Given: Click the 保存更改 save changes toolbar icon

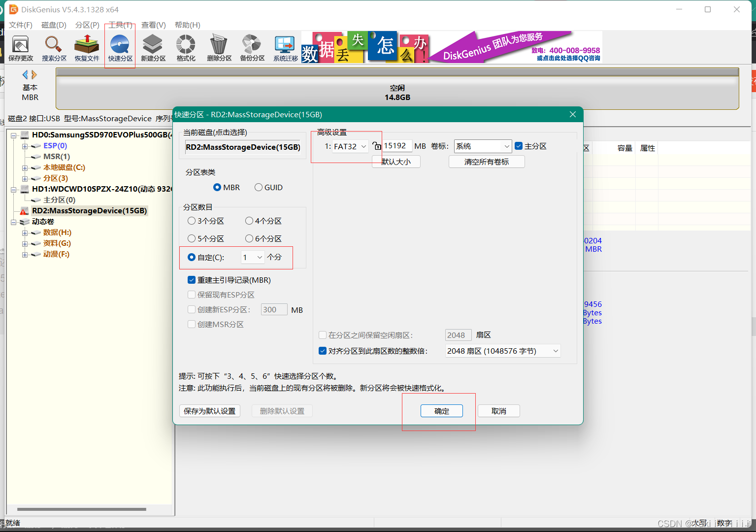Looking at the screenshot, I should [x=21, y=48].
